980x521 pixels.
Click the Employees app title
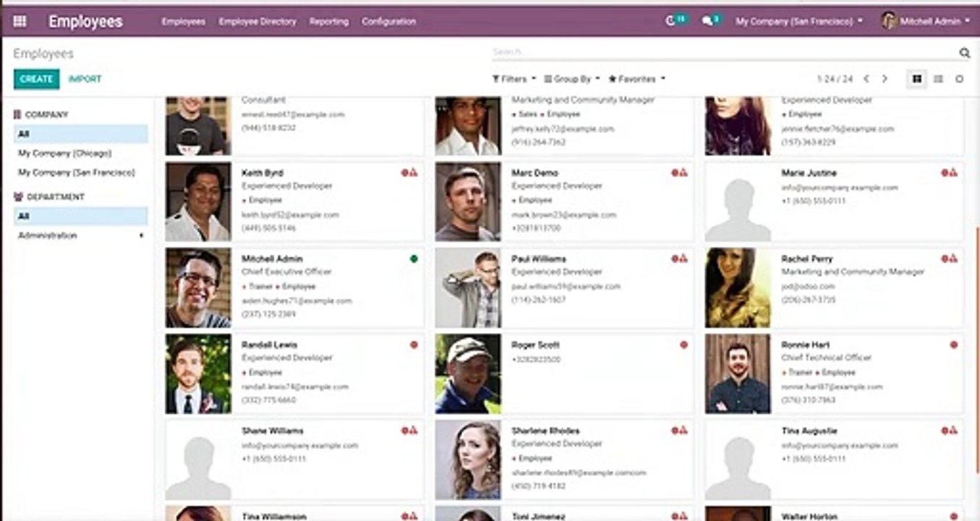point(85,22)
